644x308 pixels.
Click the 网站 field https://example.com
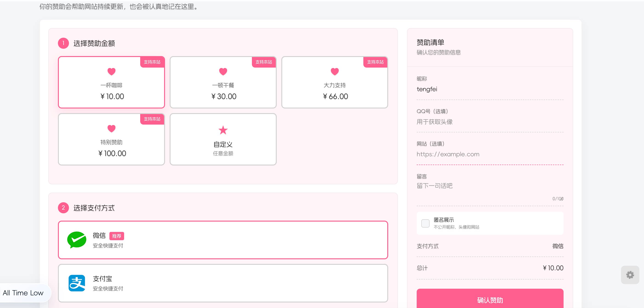(x=490, y=154)
